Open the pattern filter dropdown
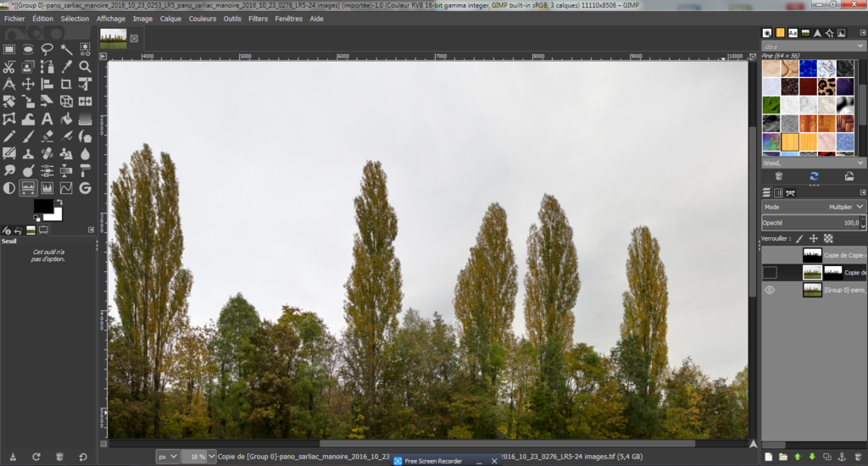868x466 pixels. coord(860,46)
